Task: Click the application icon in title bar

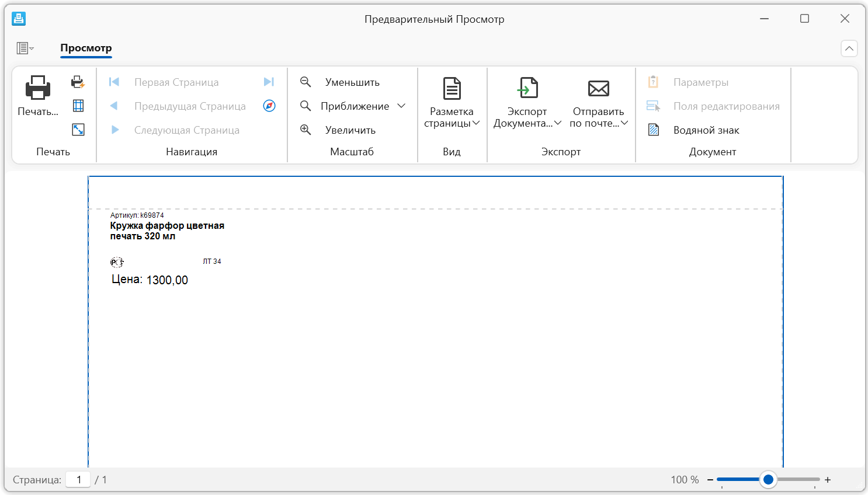Action: pos(19,19)
